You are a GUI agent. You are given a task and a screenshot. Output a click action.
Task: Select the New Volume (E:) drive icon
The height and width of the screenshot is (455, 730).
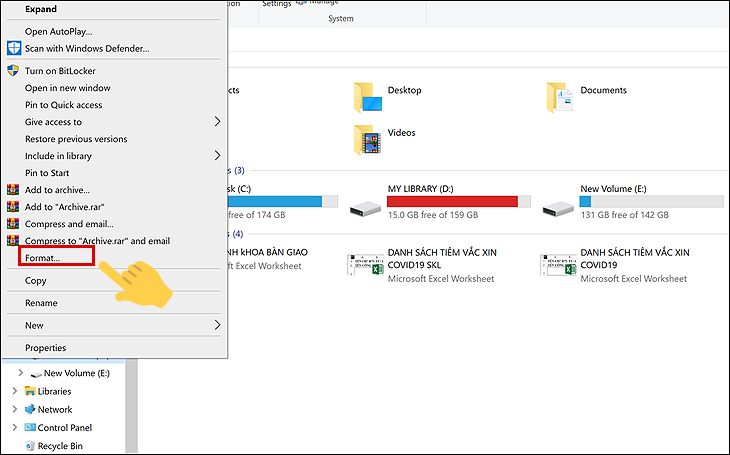point(558,208)
